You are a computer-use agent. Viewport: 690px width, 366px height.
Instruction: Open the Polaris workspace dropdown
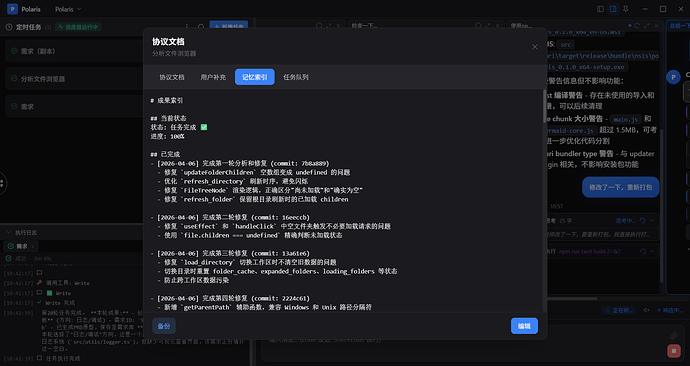[68, 9]
